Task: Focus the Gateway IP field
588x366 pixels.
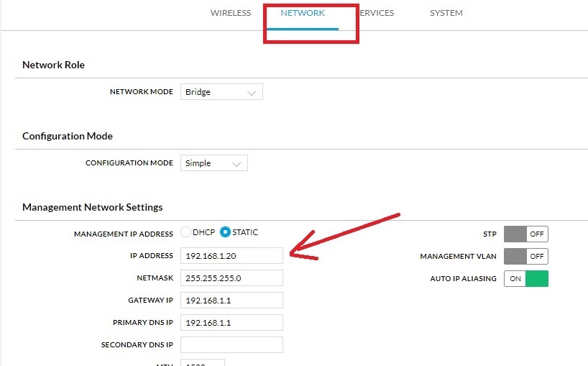Action: point(231,300)
